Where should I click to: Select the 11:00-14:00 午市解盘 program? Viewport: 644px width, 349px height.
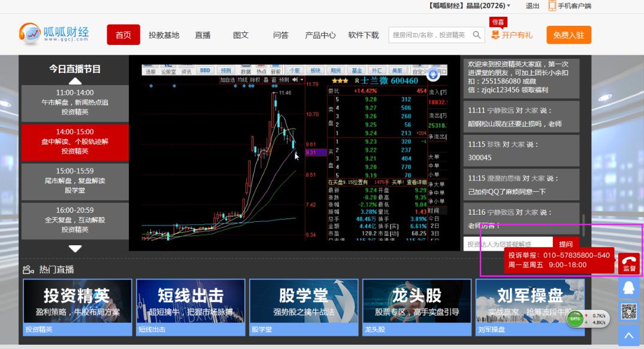(75, 103)
